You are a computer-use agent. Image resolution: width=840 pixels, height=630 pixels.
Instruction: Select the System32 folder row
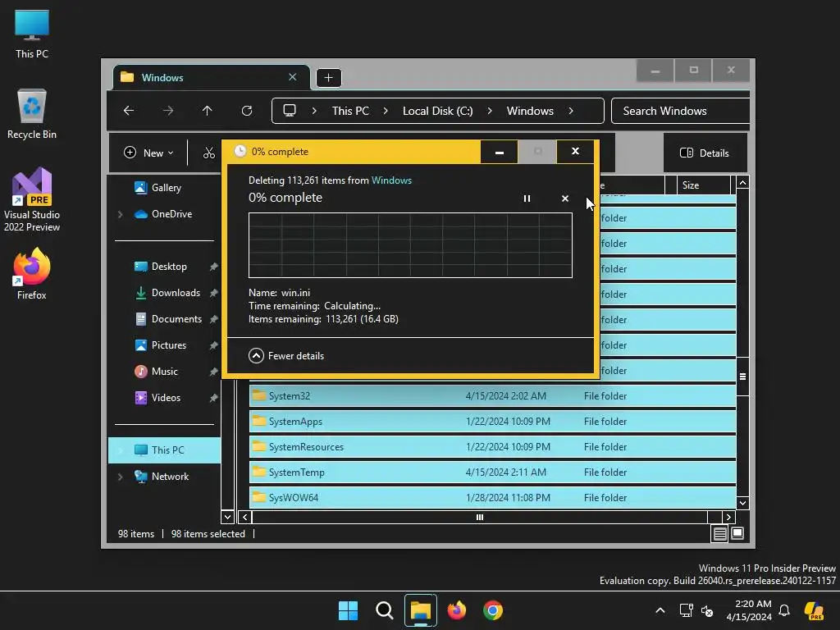[x=492, y=396]
